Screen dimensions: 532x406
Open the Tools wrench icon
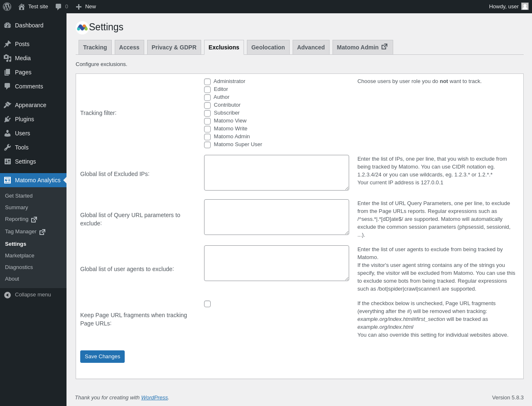[x=7, y=147]
